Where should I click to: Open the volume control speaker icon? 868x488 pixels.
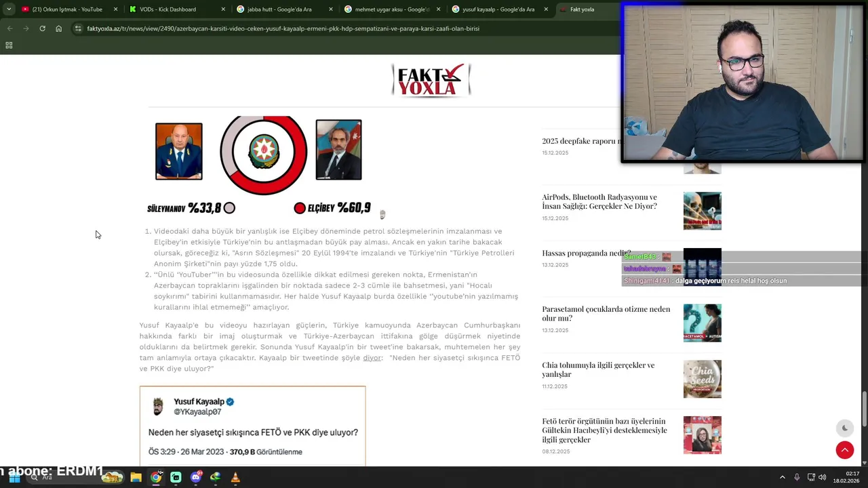coord(822,477)
